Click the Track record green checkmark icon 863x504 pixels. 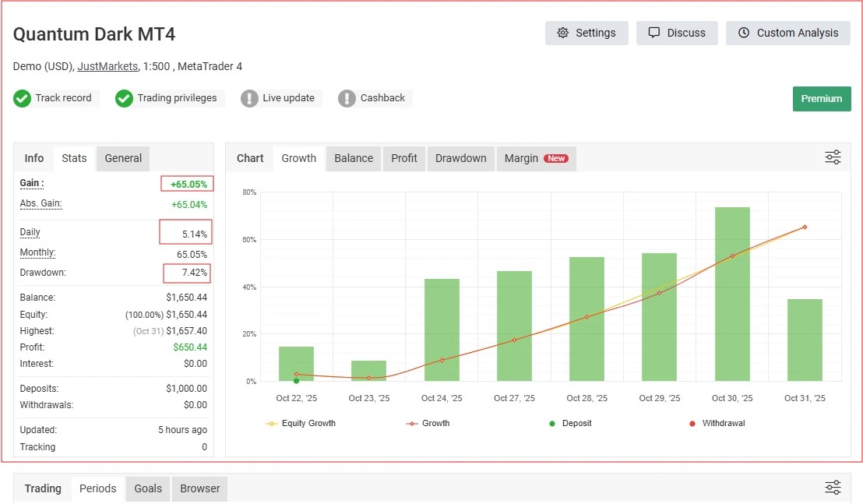click(x=23, y=99)
